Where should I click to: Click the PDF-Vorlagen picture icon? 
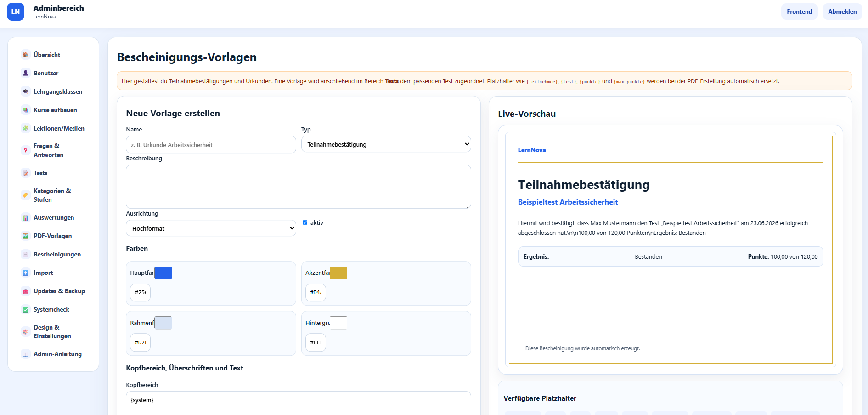pyautogui.click(x=26, y=236)
